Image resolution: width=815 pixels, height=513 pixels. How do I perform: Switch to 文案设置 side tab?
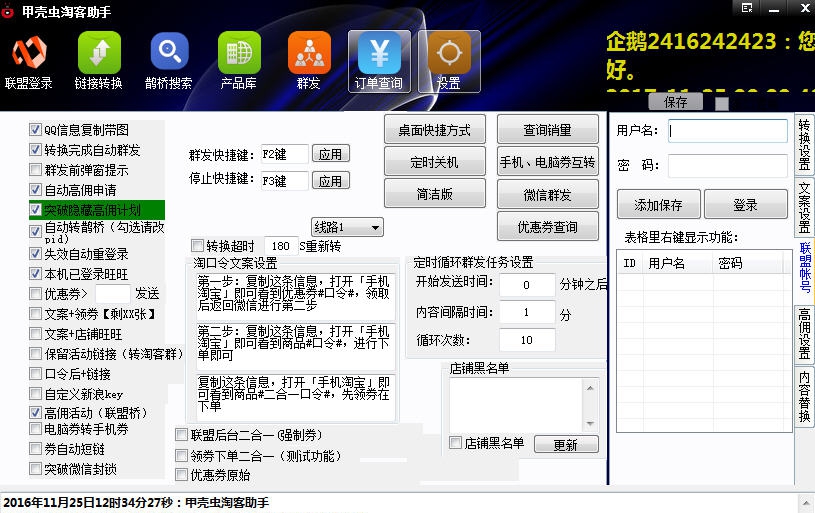(x=804, y=207)
